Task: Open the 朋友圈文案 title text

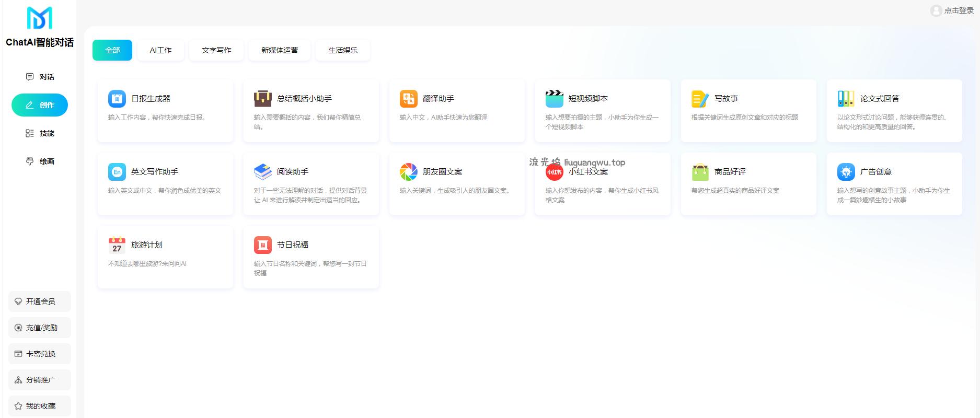Action: (442, 171)
